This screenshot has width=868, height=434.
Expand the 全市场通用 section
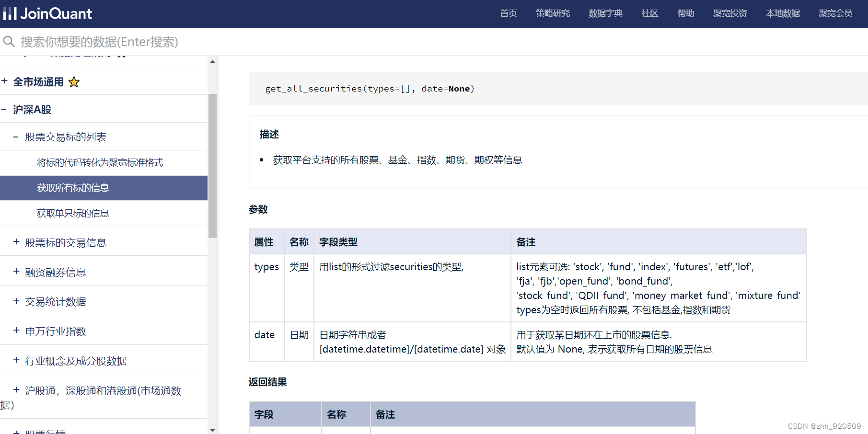pyautogui.click(x=4, y=80)
